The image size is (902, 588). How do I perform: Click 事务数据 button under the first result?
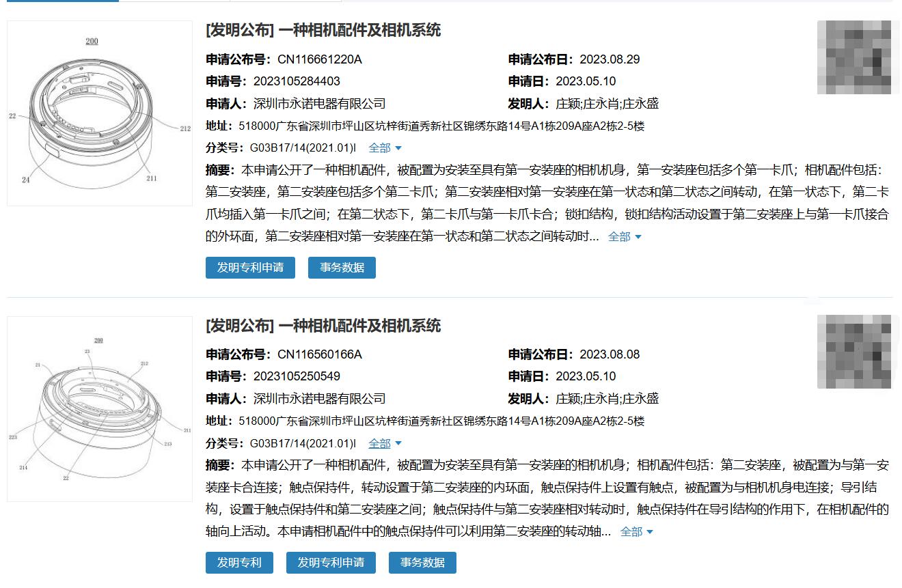coord(342,268)
